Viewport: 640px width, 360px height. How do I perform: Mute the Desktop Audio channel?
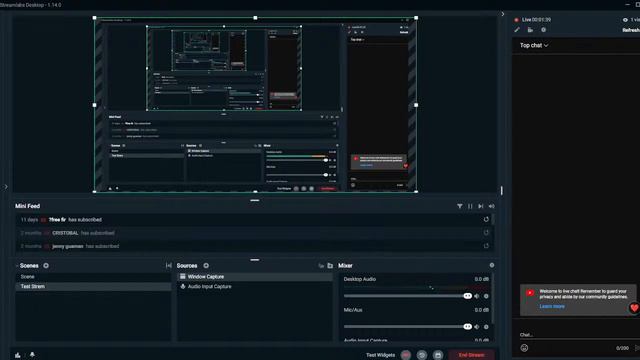pyautogui.click(x=477, y=296)
